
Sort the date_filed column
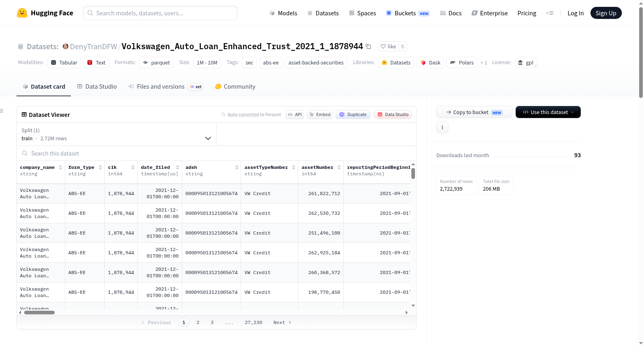pos(178,167)
